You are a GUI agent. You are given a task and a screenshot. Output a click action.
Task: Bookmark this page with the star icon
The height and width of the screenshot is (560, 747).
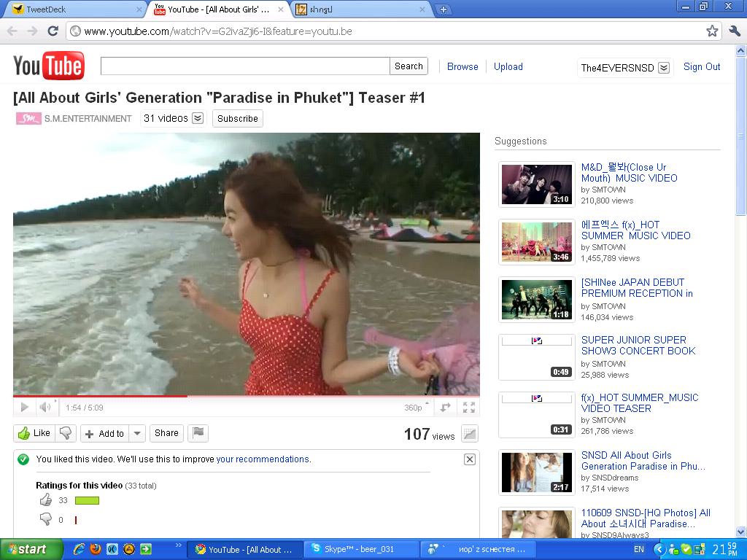click(x=712, y=31)
